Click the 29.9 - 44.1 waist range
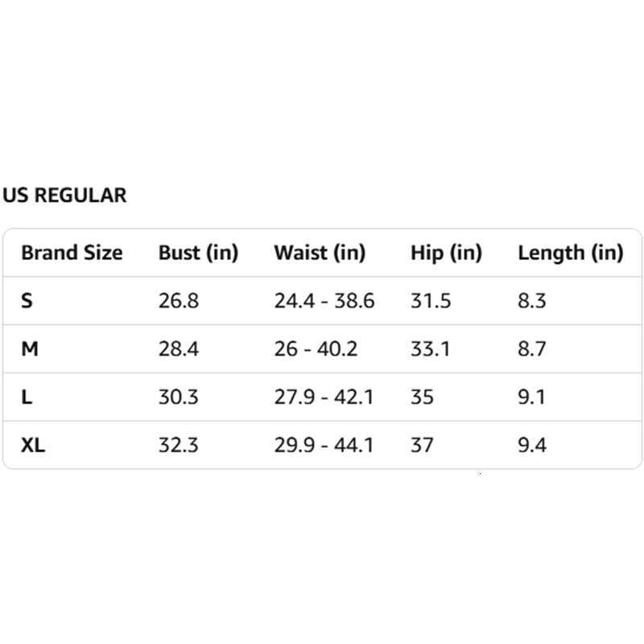Screen dimensions: 644x644 [324, 445]
